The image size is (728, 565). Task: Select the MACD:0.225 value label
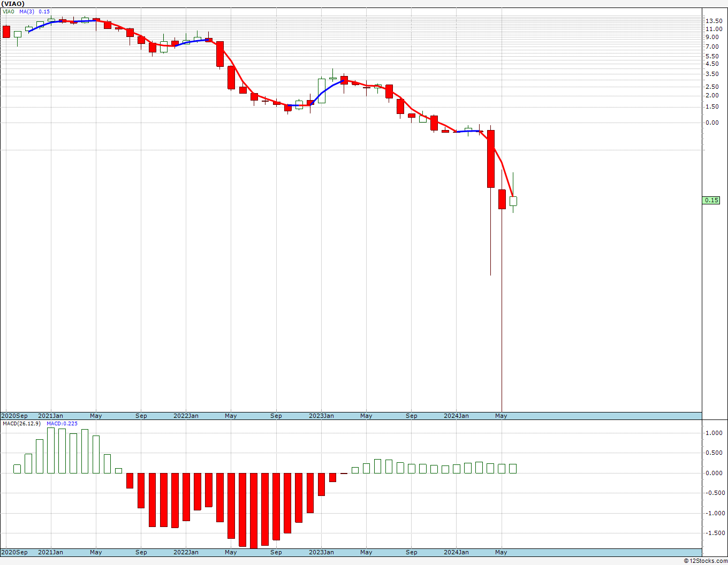click(62, 423)
